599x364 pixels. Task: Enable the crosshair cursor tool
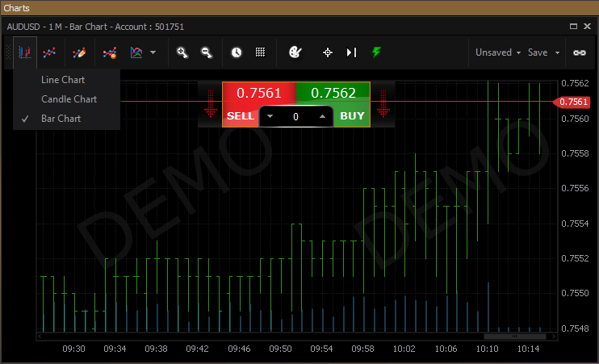click(x=328, y=52)
